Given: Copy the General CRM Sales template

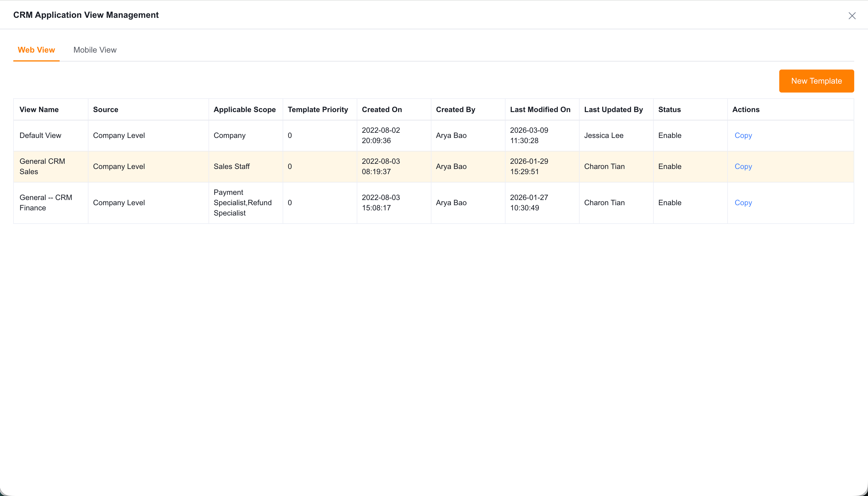Looking at the screenshot, I should [x=743, y=167].
